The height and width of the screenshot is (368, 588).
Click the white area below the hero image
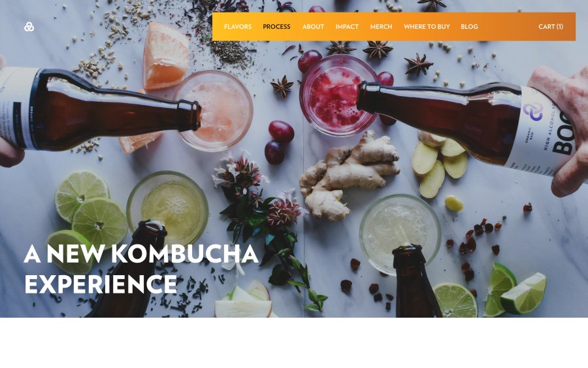tap(294, 343)
